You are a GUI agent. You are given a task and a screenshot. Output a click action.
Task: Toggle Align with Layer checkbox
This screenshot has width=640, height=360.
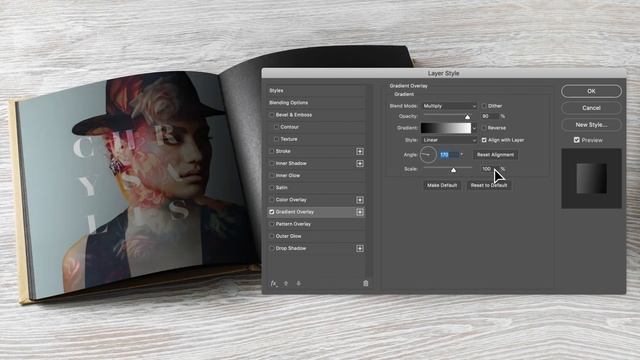click(484, 140)
